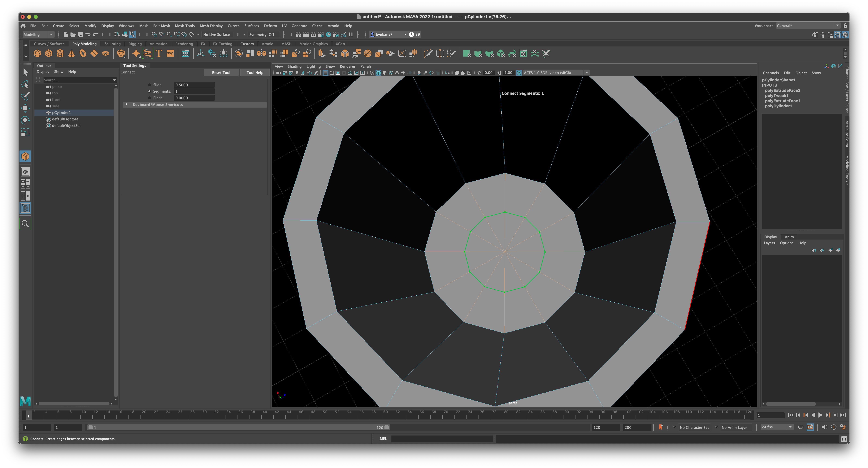
Task: Select the Lasso tool in the toolbox
Action: point(25,84)
